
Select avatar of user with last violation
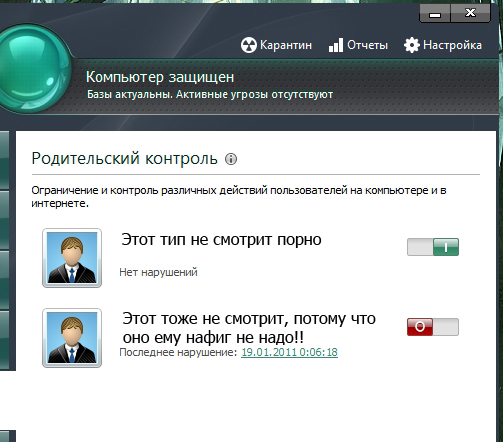point(72,338)
